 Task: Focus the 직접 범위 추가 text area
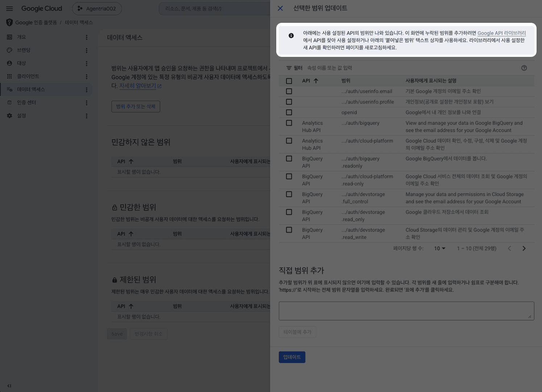pyautogui.click(x=406, y=311)
